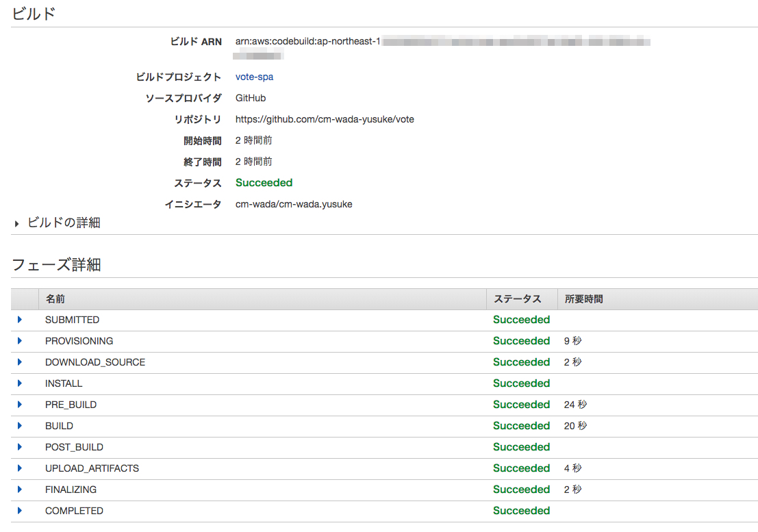
Task: Click the フェーズ詳細 section heading
Action: (55, 265)
